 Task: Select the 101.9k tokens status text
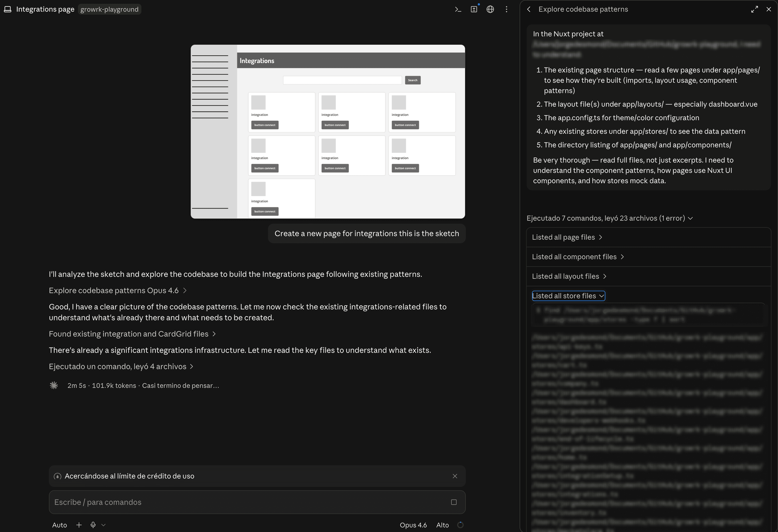click(x=114, y=385)
